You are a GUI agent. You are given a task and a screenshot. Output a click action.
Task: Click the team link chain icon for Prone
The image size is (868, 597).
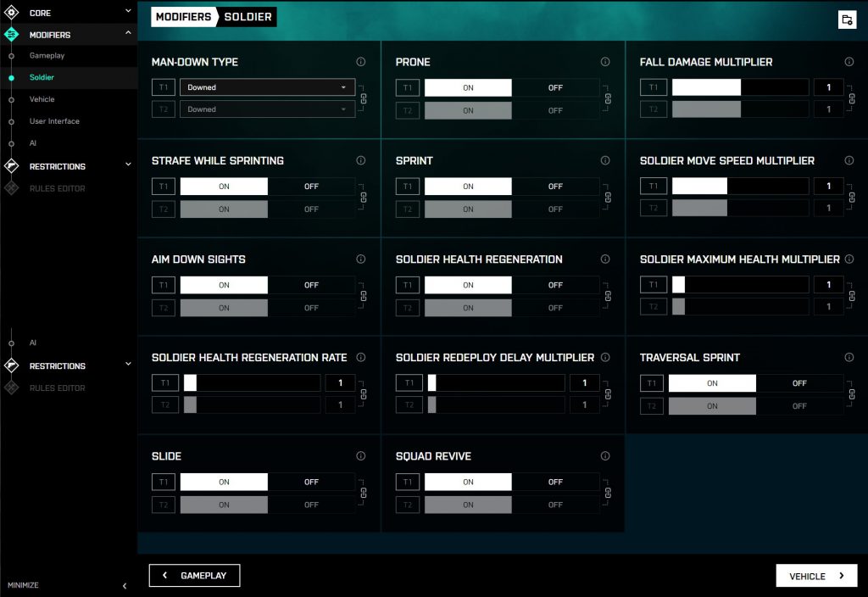coord(607,98)
